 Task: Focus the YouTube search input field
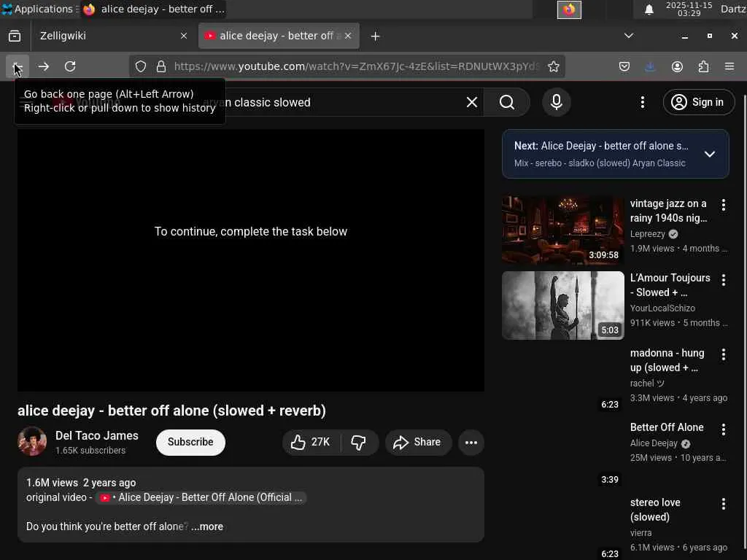[333, 102]
